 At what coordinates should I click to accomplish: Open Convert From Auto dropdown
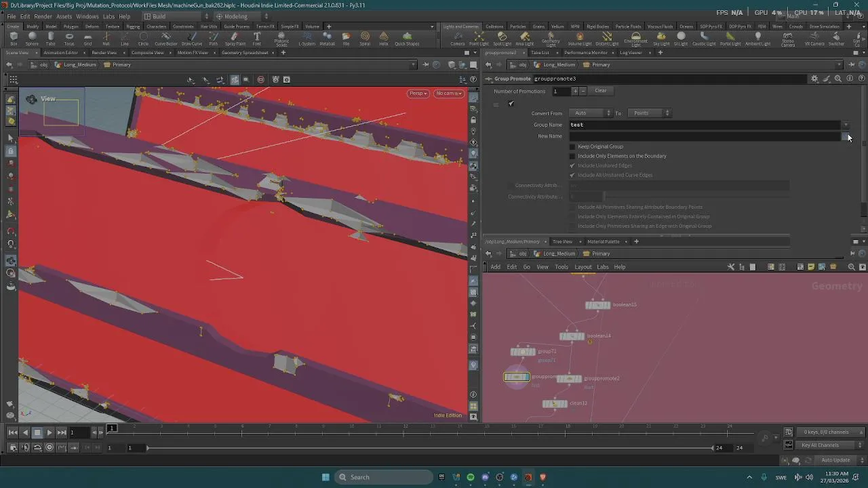[590, 113]
